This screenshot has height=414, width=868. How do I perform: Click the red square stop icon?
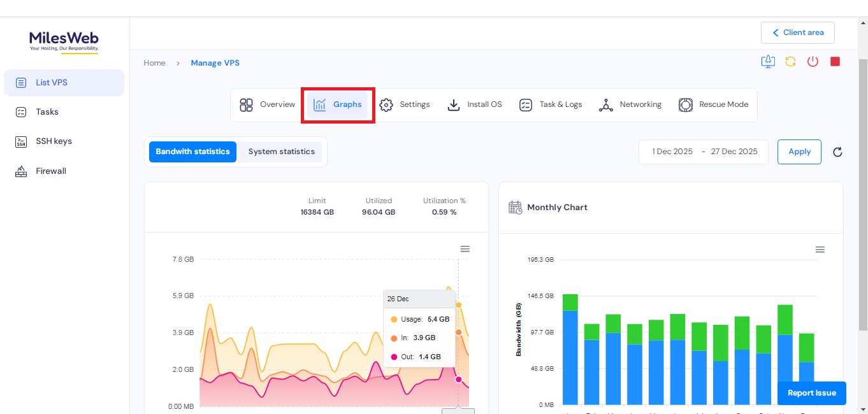835,62
